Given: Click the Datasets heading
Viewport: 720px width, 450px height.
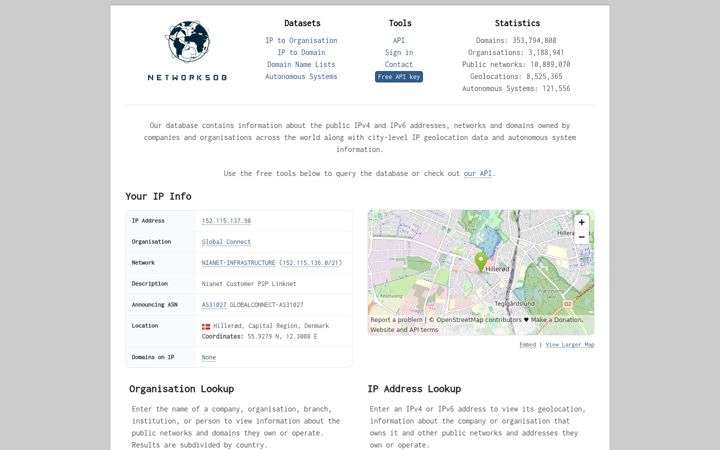Looking at the screenshot, I should coord(302,23).
